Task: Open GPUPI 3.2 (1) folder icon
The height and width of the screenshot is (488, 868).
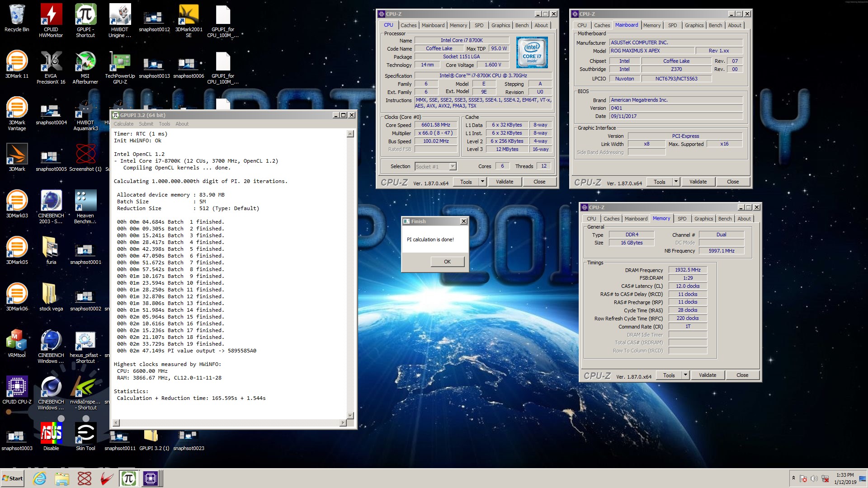Action: [x=154, y=439]
